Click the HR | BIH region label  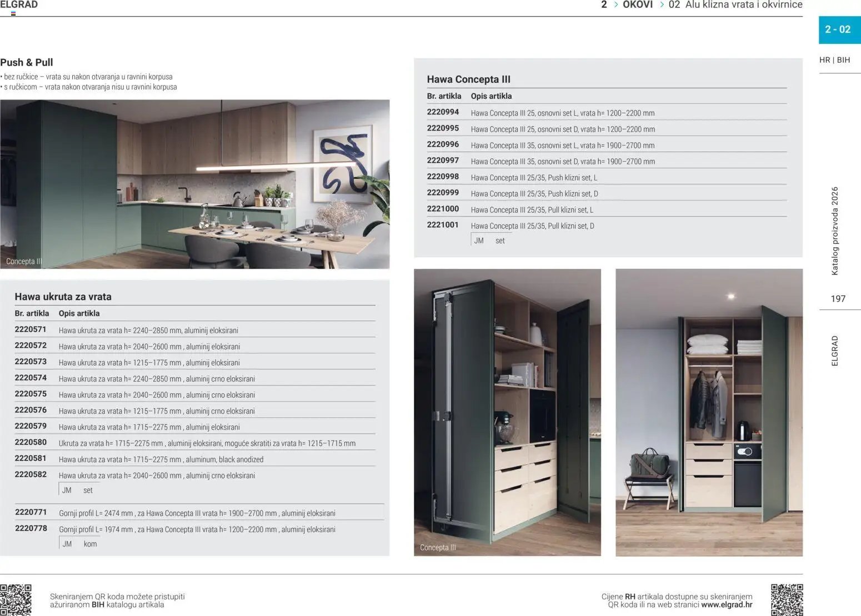834,60
